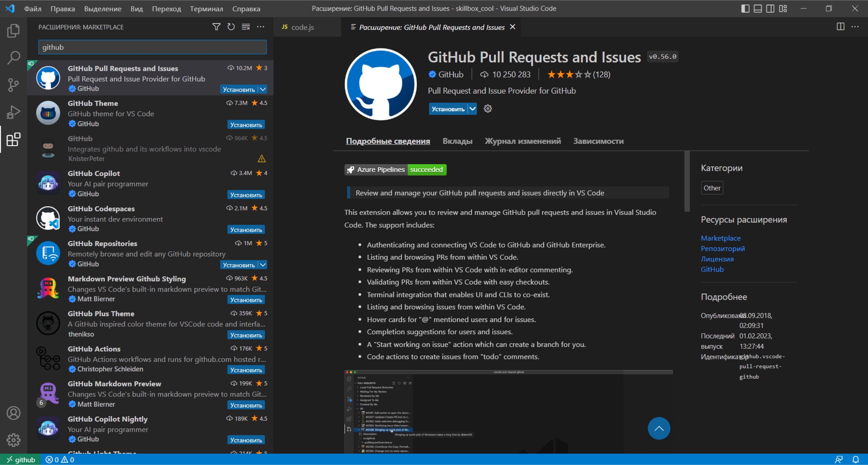Install the GitHub Copilot extension

point(246,195)
